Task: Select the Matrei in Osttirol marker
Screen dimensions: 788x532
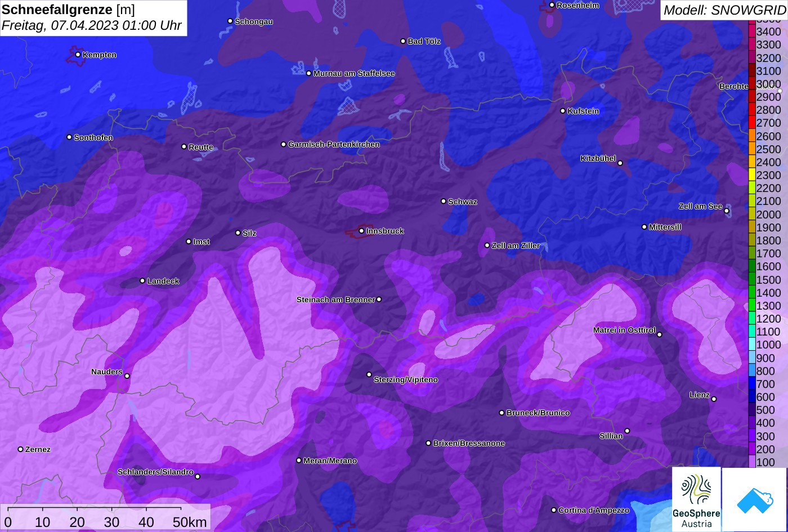Action: click(660, 334)
